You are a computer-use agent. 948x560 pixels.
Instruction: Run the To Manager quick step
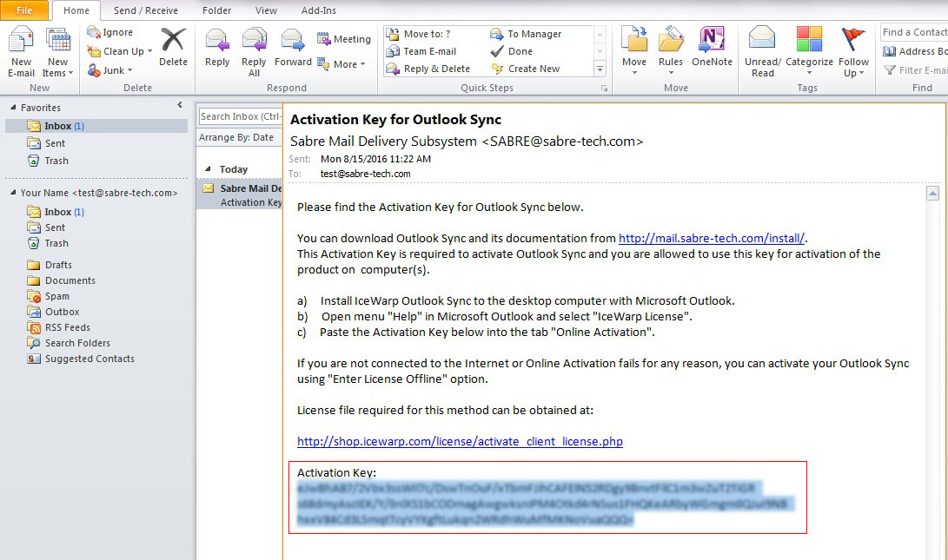coord(526,34)
